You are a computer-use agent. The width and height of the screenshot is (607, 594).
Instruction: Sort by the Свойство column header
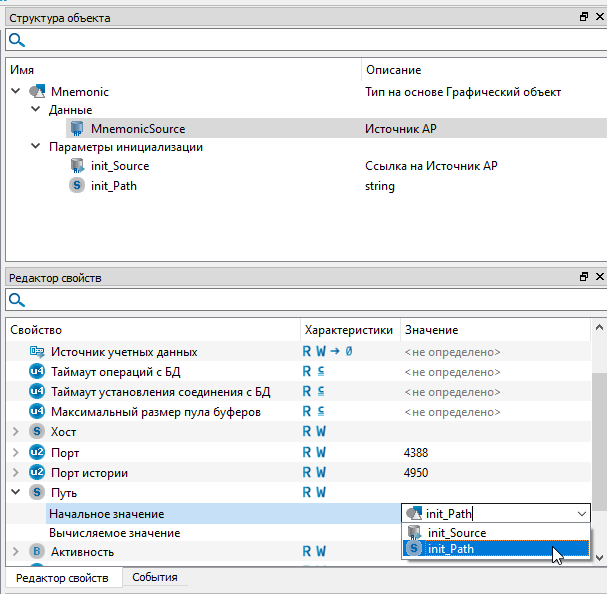coord(150,329)
